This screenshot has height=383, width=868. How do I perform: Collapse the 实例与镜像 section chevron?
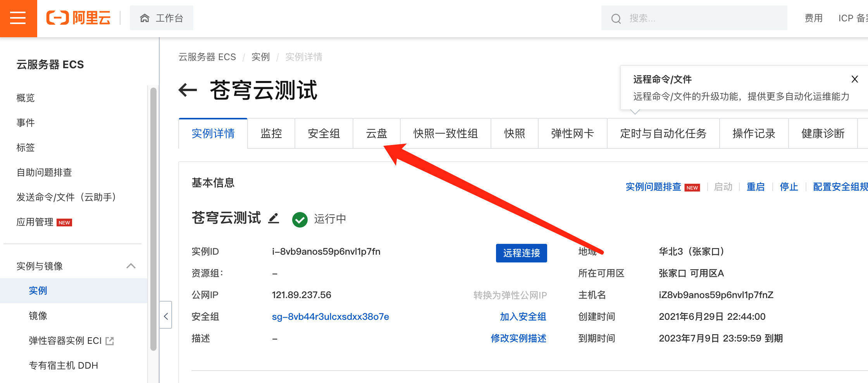(131, 266)
